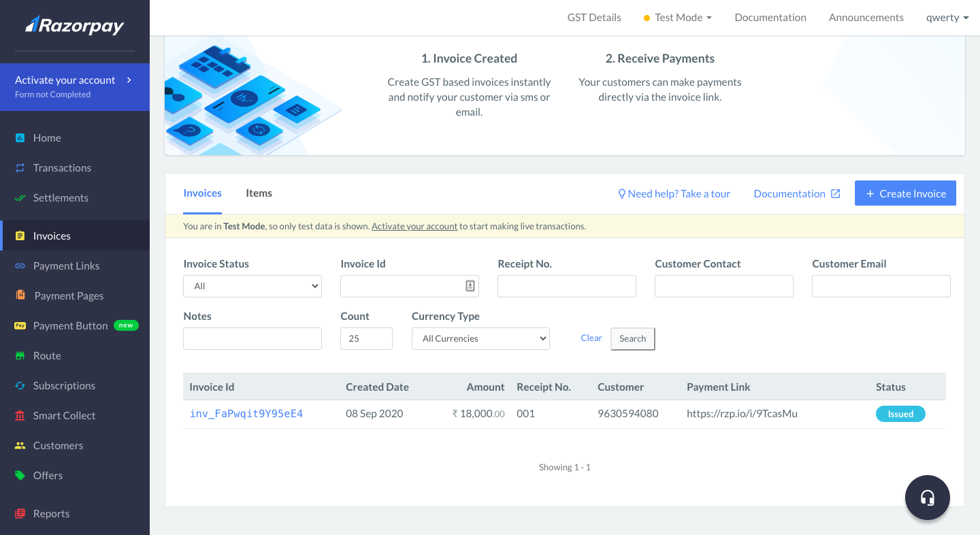980x535 pixels.
Task: Expand the Test Mode dropdown
Action: pos(678,18)
